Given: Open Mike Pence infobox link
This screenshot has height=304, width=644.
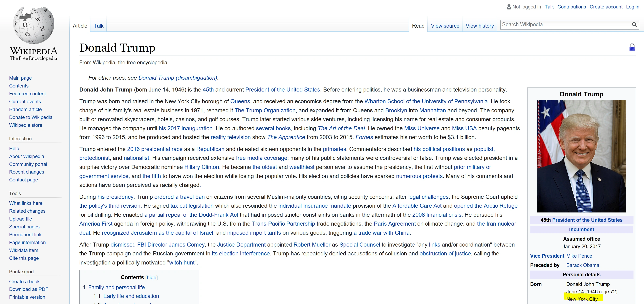Looking at the screenshot, I should [579, 256].
